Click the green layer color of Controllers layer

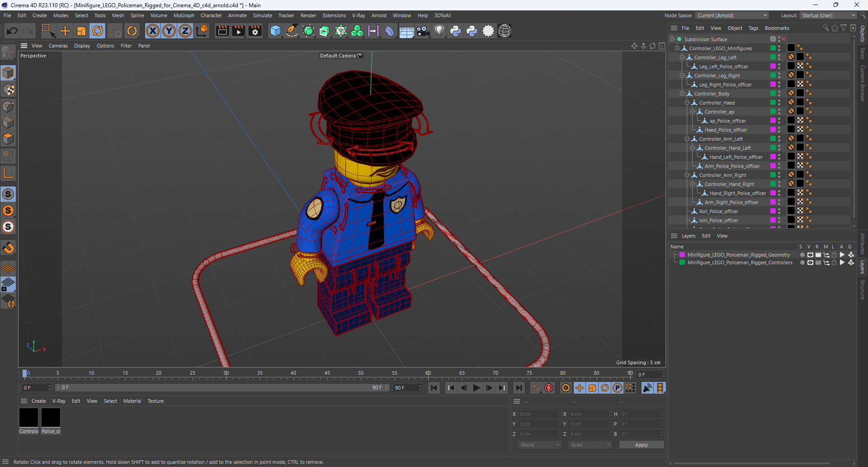(x=682, y=262)
